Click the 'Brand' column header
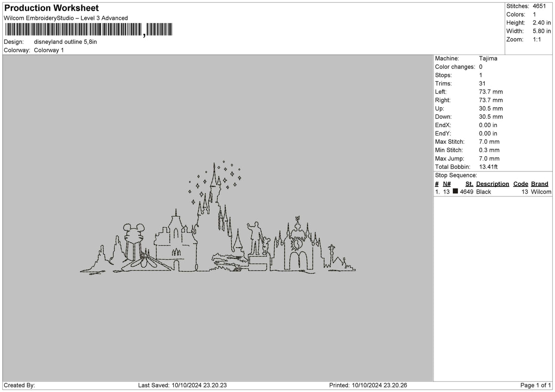Screen dimensions: 555x392 point(539,184)
